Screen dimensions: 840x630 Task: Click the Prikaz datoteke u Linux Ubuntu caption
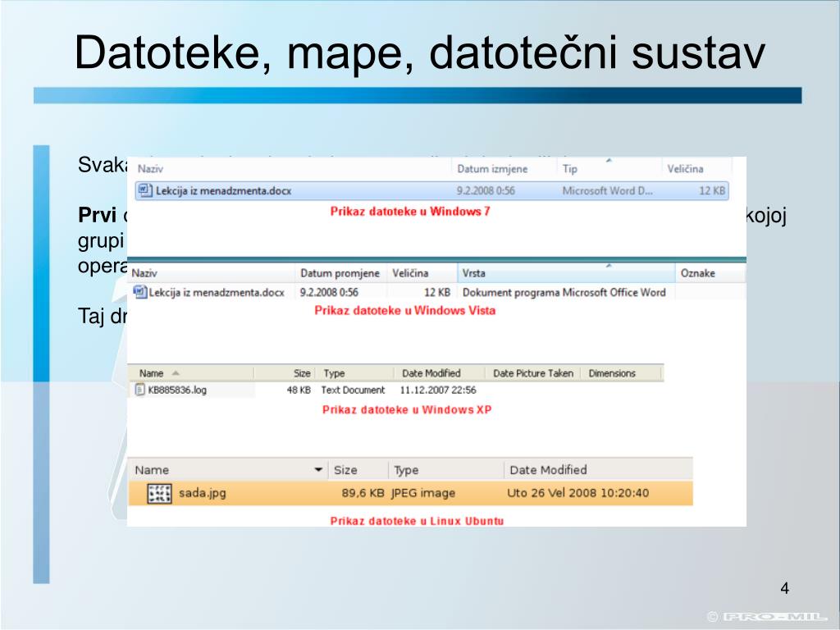pyautogui.click(x=417, y=521)
